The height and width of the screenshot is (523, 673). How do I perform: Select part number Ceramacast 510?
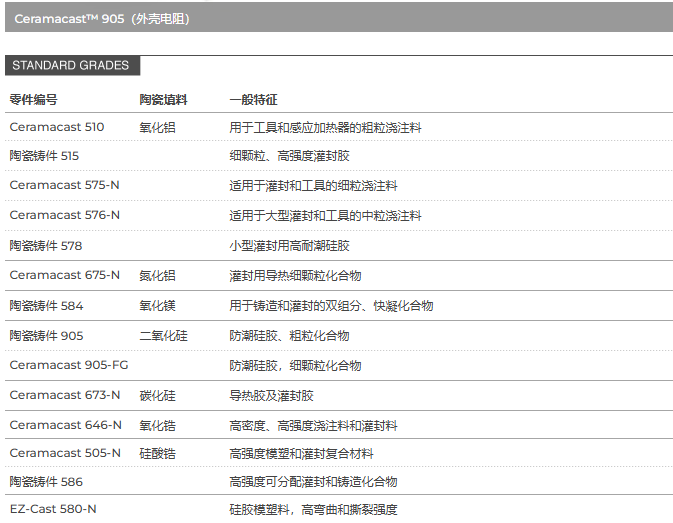(x=57, y=127)
